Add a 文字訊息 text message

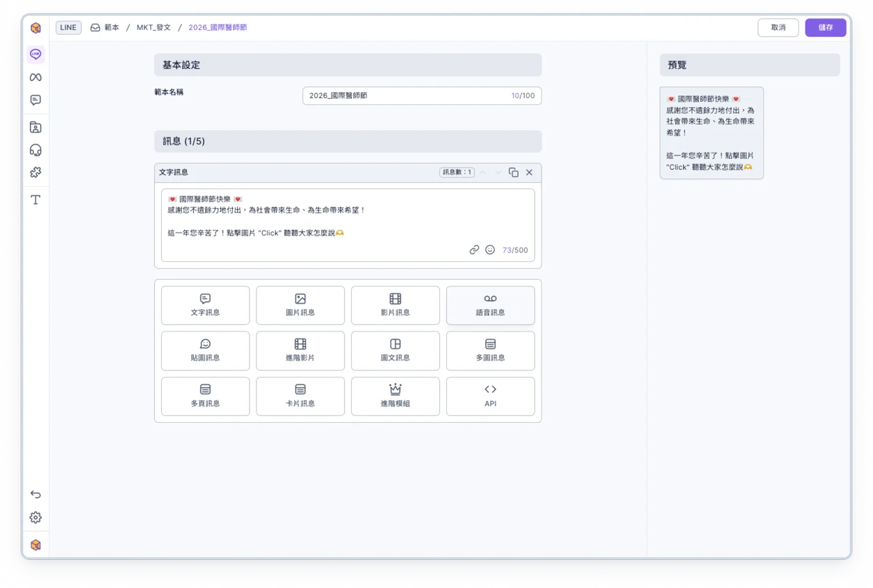(x=205, y=306)
